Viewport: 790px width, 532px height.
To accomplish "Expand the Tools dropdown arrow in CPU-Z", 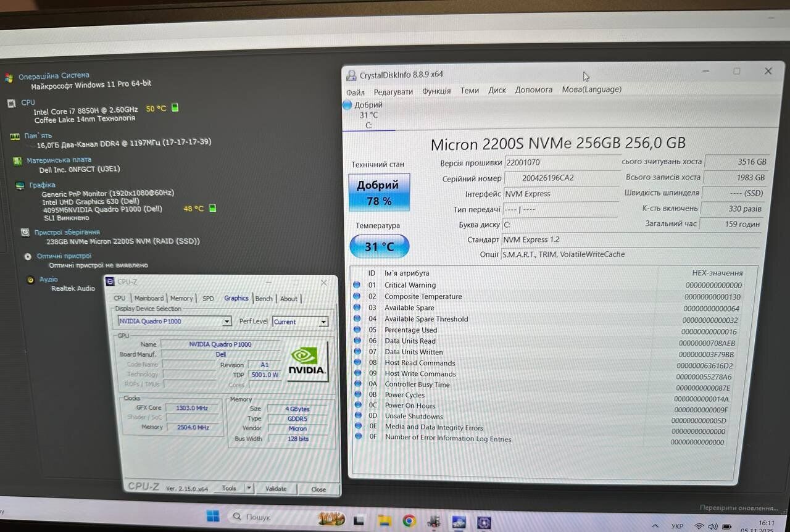I will point(249,488).
